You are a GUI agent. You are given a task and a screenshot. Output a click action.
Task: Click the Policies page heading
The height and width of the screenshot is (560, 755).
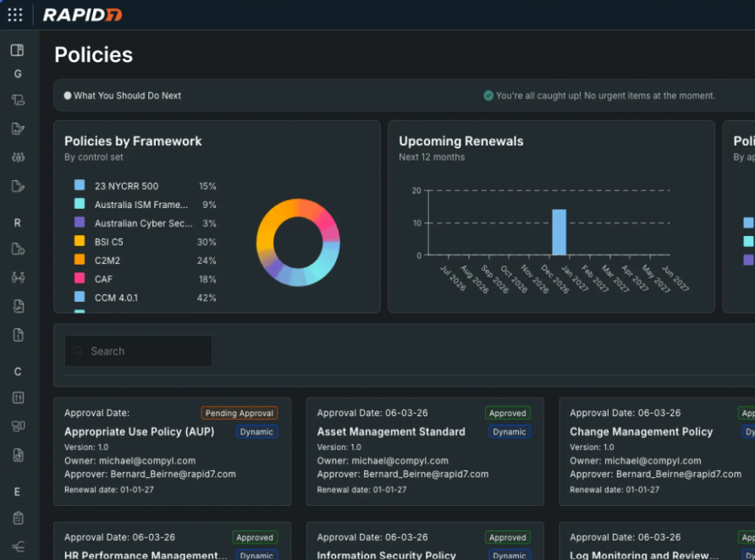(93, 55)
